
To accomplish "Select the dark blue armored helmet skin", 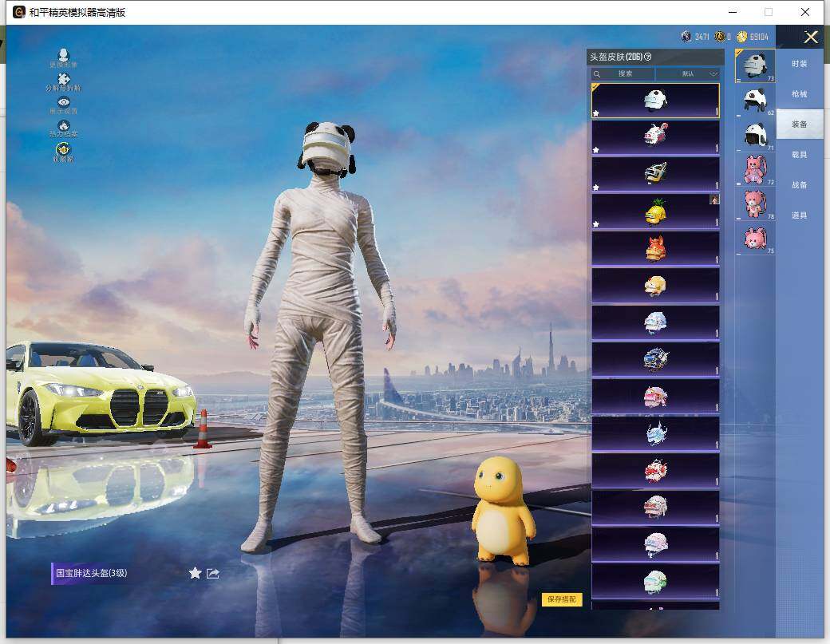I will [655, 359].
